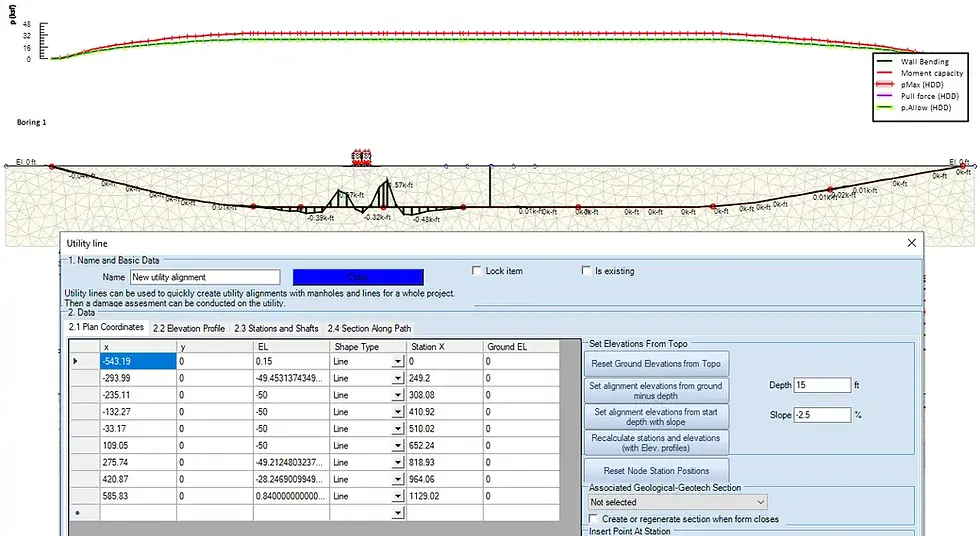Close the Utility line dialog
This screenshot has width=980, height=536.
click(911, 243)
